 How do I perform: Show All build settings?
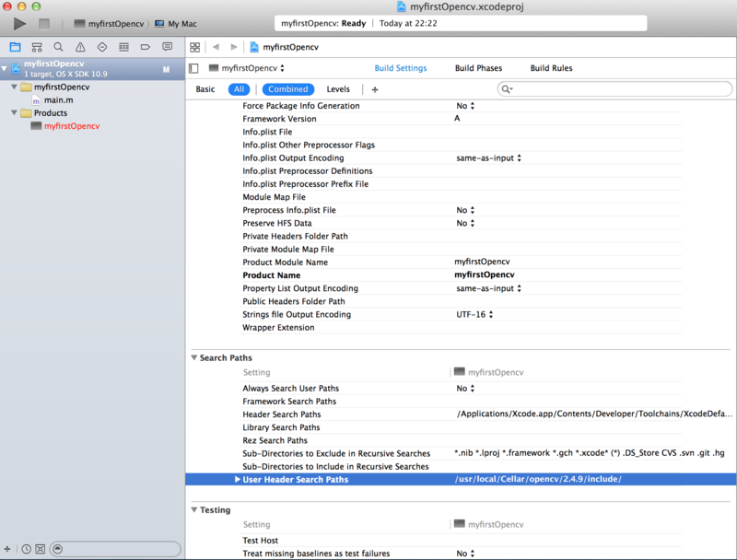tap(239, 89)
